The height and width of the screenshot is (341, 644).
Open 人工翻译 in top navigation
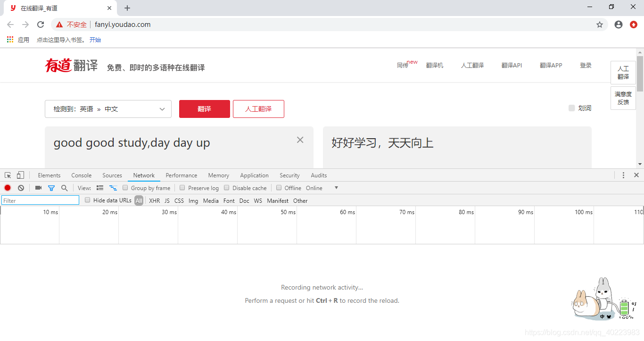coord(472,65)
